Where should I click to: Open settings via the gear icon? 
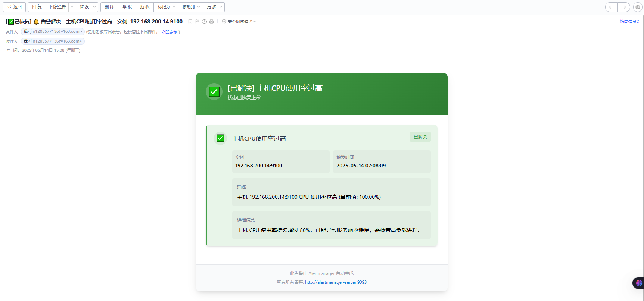tap(638, 7)
